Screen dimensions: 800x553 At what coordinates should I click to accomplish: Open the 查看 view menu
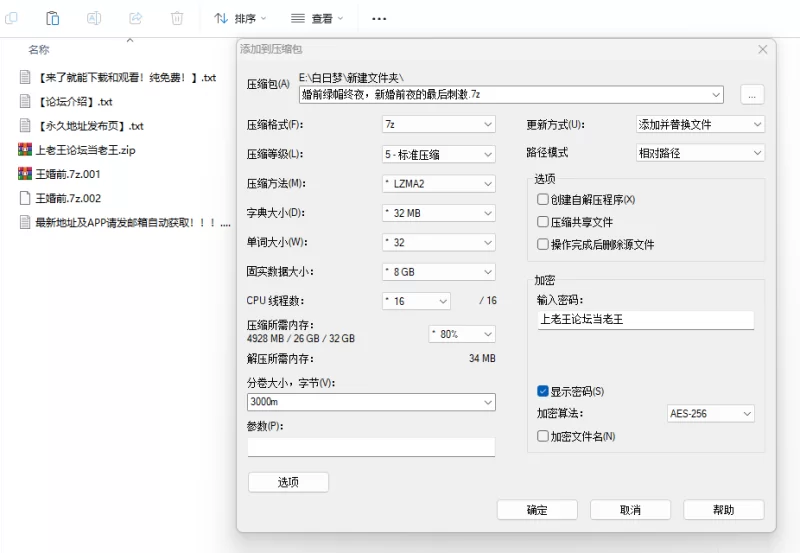click(317, 18)
